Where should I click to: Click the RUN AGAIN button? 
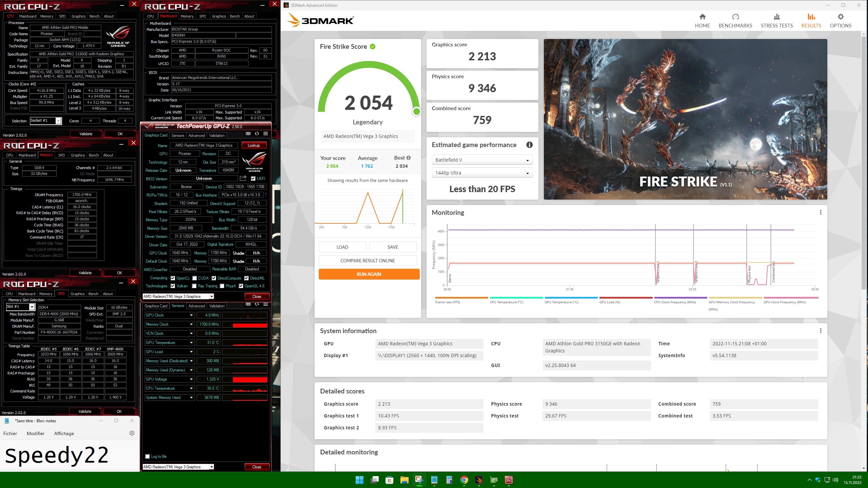pos(369,274)
